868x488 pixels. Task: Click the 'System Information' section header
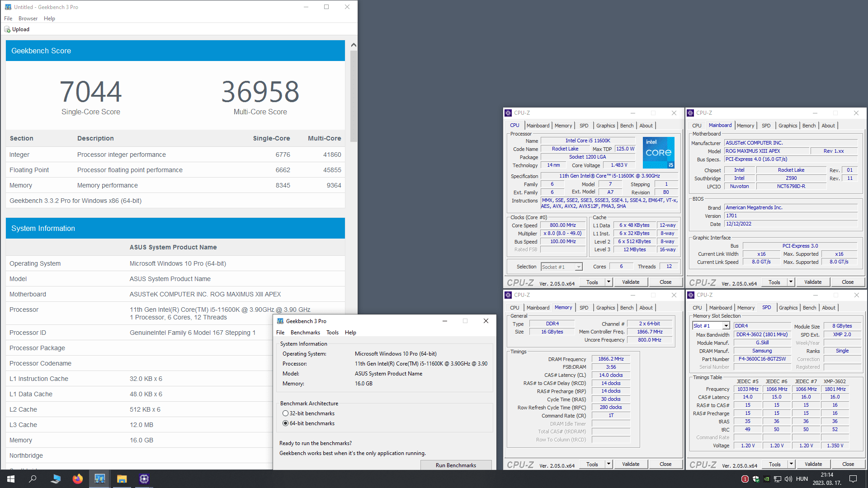[x=175, y=228]
